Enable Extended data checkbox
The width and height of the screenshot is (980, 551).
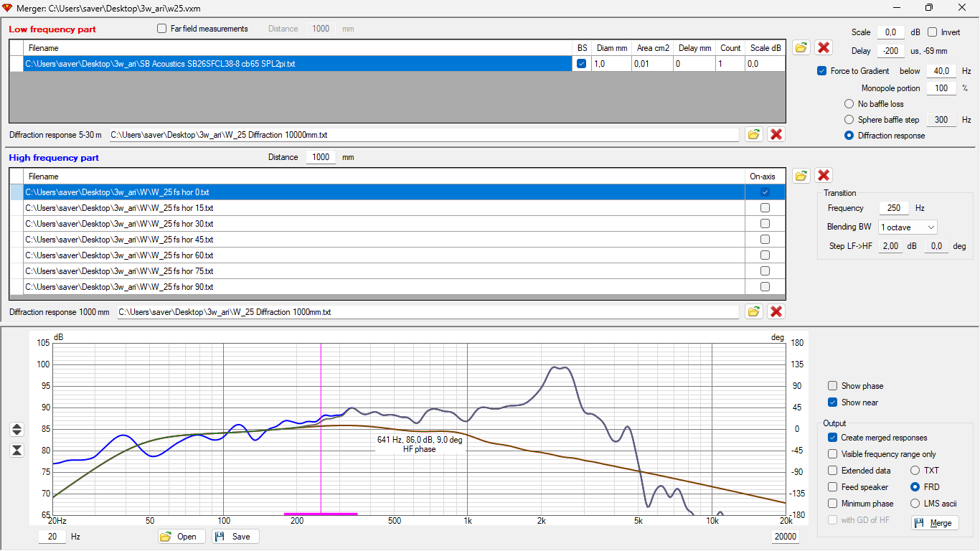[833, 471]
